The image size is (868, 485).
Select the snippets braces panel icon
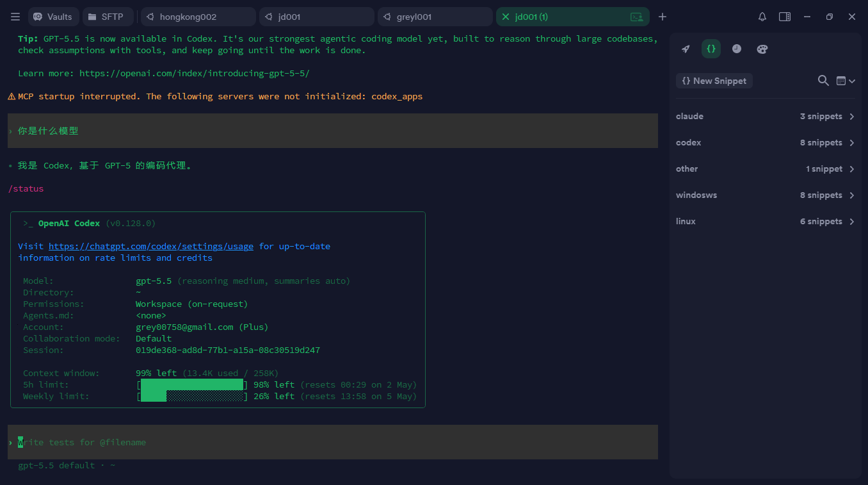coord(711,49)
